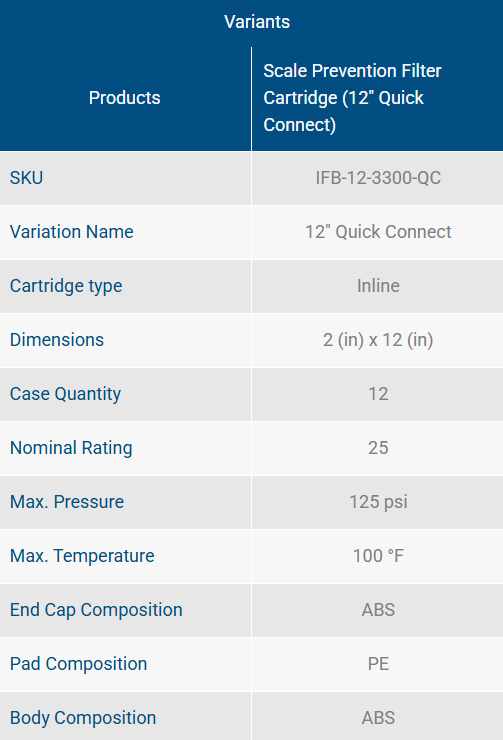Click the End Cap Composition label
The width and height of the screenshot is (503, 740).
96,610
